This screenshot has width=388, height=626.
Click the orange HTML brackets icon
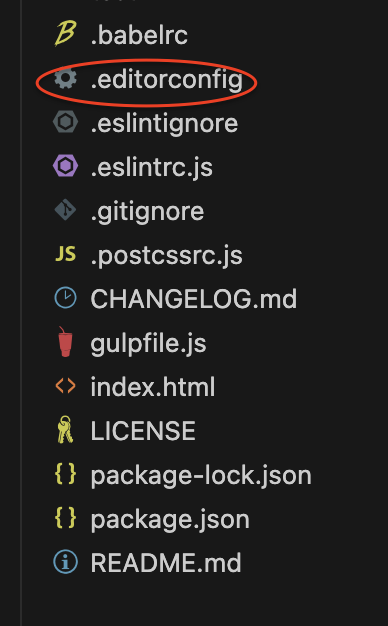pos(65,386)
